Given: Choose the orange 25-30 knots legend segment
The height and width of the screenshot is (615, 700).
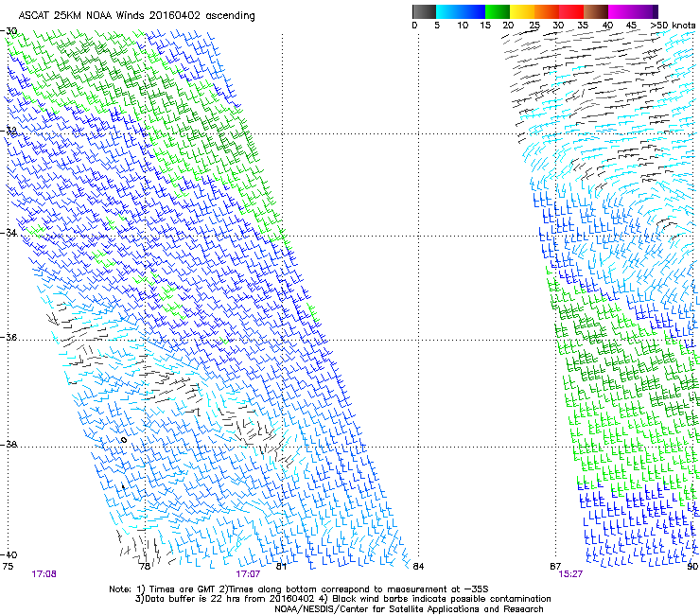Looking at the screenshot, I should tap(547, 11).
